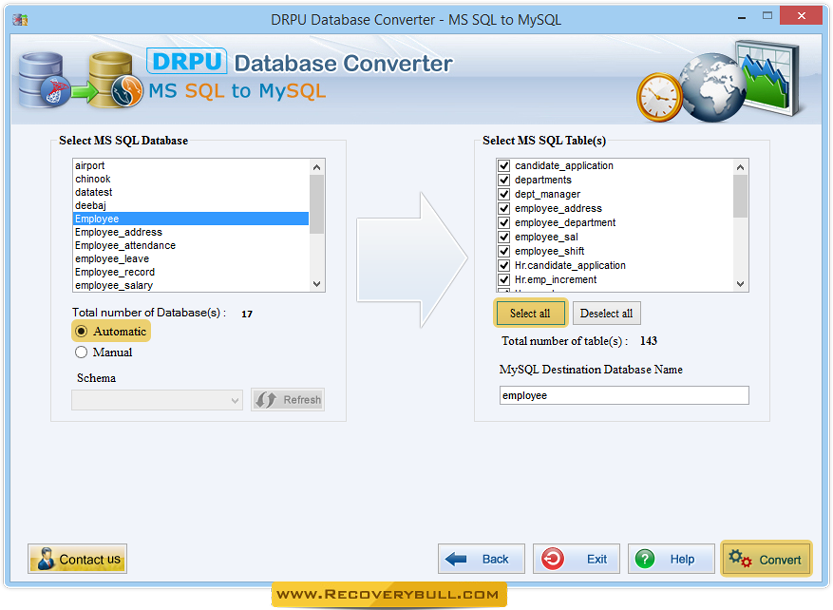Toggle the dept_manager checkbox
This screenshot has height=610, width=833.
click(504, 194)
